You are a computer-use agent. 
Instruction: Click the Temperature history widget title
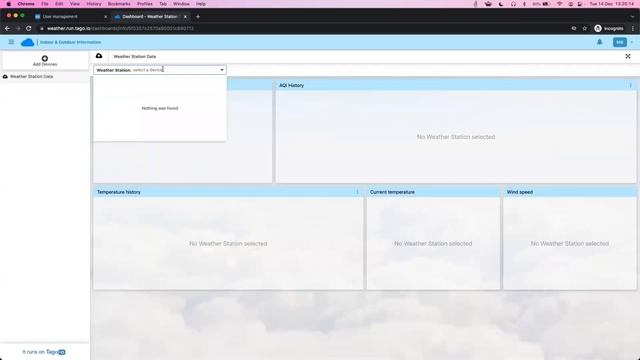click(x=118, y=192)
